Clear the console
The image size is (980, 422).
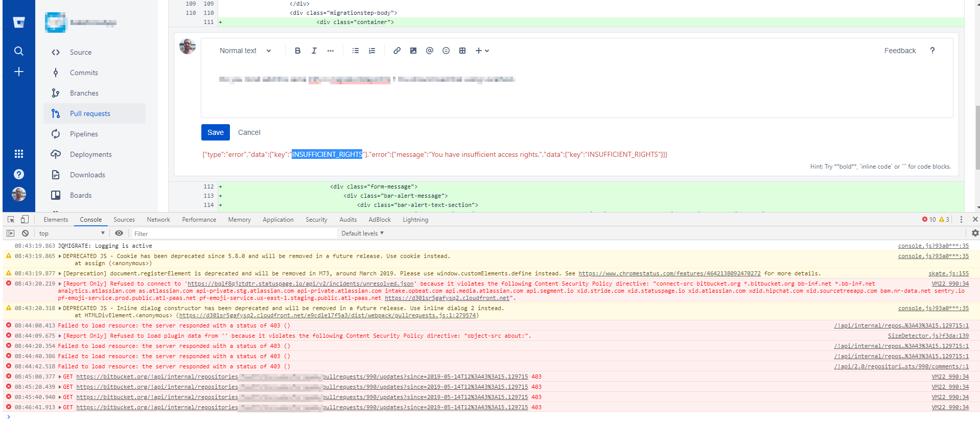tap(25, 233)
